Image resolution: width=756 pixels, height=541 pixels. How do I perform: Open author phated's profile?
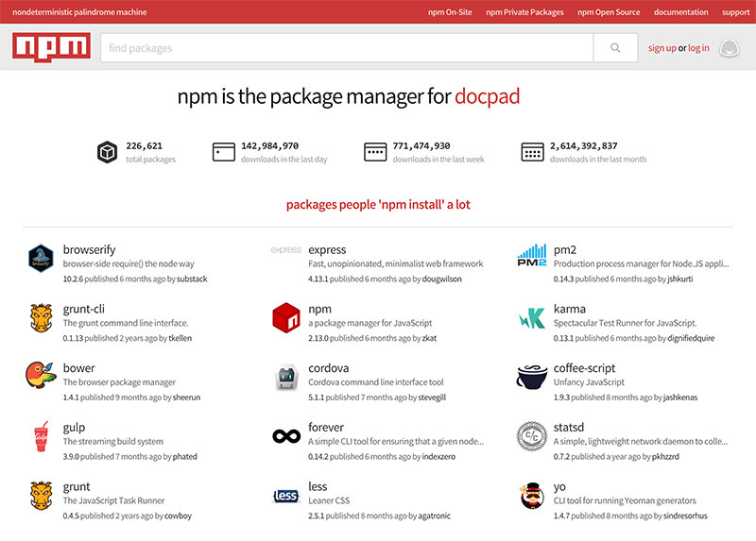click(x=185, y=457)
